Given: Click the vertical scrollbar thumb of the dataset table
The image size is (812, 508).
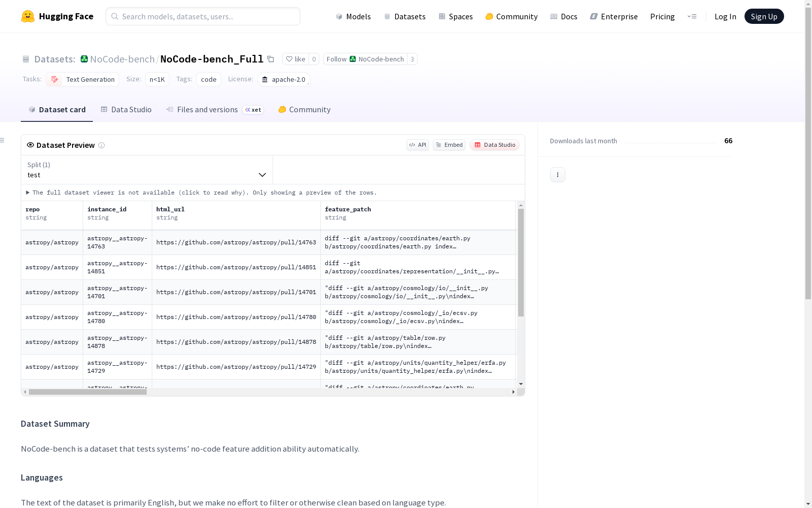Looking at the screenshot, I should [521, 262].
